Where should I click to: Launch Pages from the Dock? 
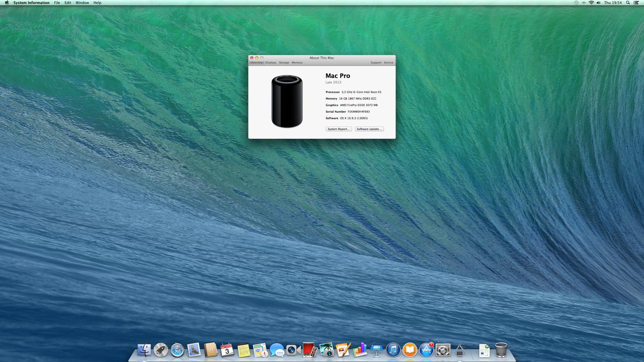point(343,350)
